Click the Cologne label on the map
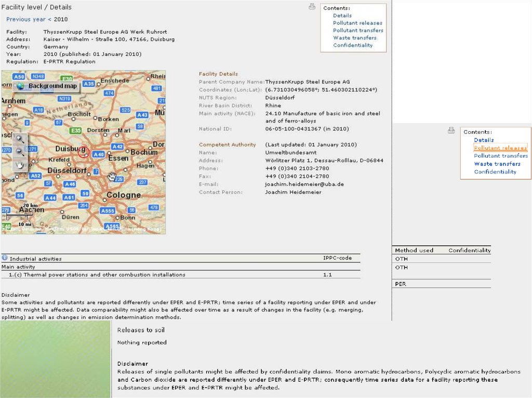This screenshot has height=398, width=532. coord(123,195)
